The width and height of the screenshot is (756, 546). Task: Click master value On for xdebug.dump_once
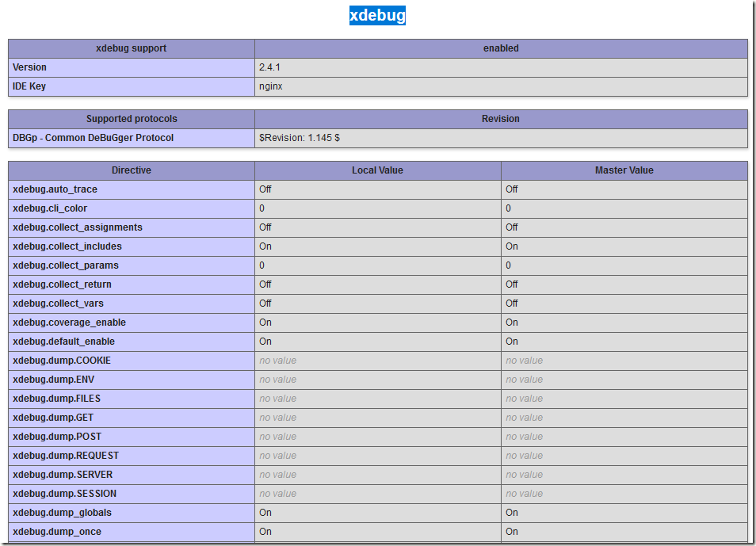pos(512,532)
